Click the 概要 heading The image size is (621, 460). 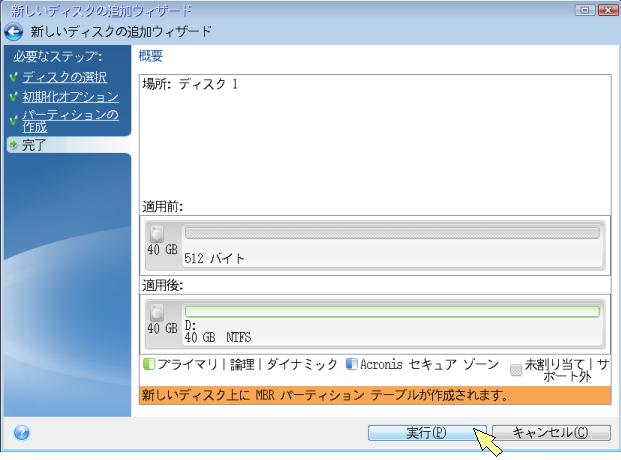point(150,56)
